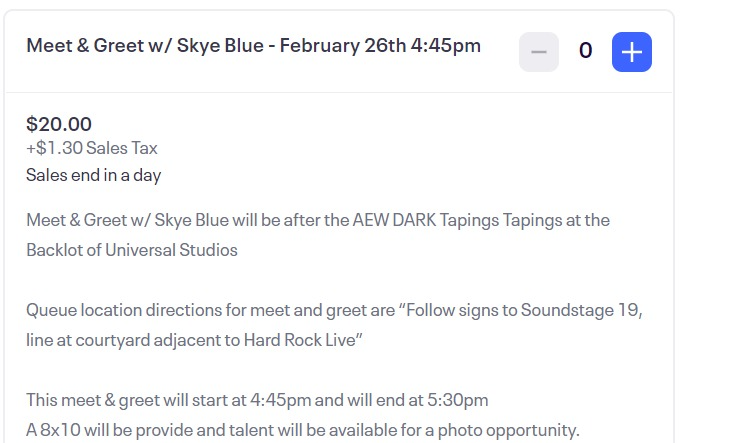
Task: Click the +$1.30 Sales Tax text
Action: tap(92, 148)
